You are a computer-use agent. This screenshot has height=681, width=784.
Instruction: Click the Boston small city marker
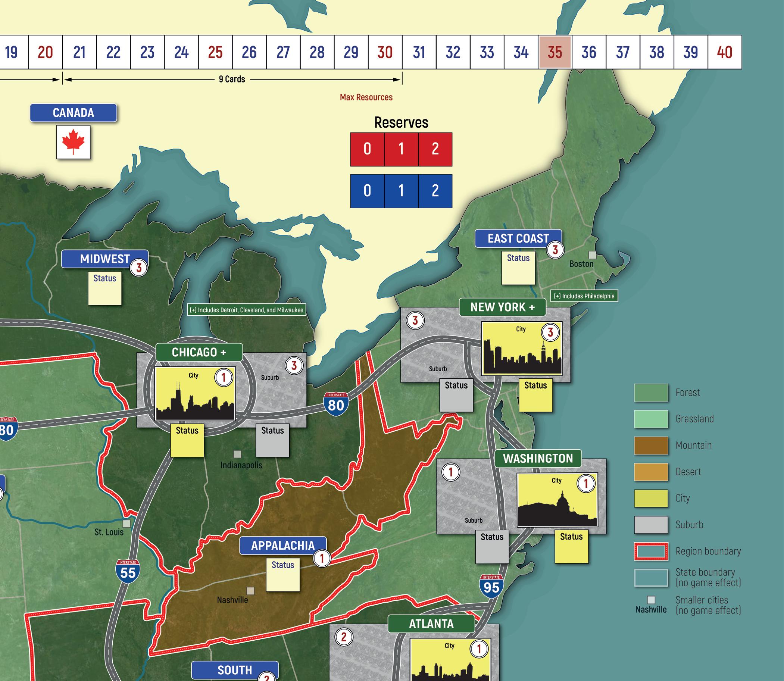coord(592,255)
